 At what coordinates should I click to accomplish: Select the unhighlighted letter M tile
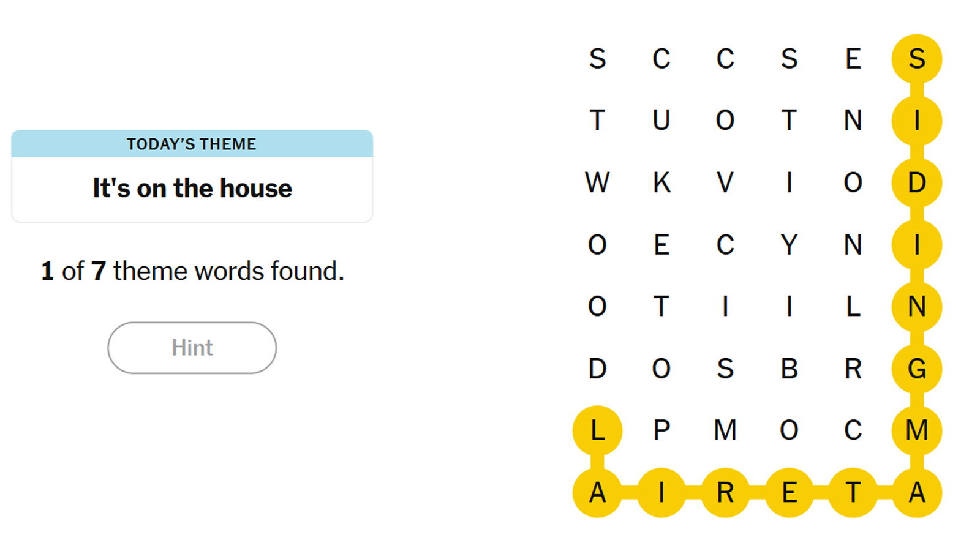pos(725,430)
